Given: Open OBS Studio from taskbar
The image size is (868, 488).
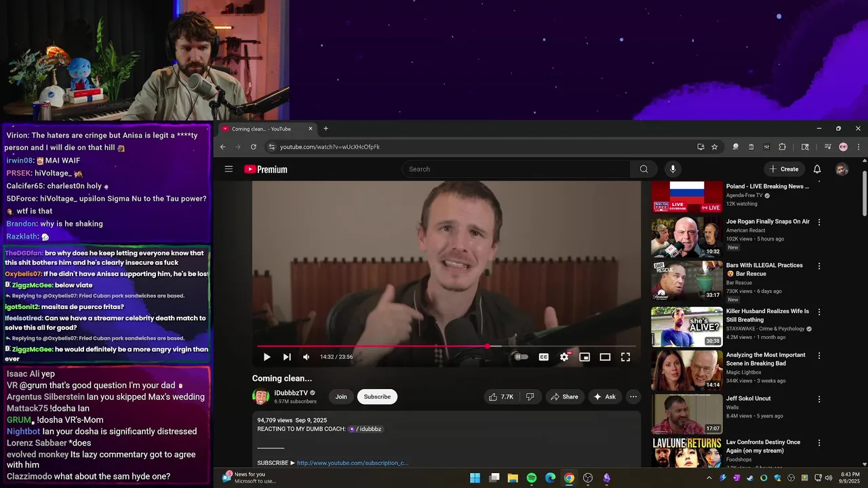Looking at the screenshot, I should pyautogui.click(x=588, y=478).
